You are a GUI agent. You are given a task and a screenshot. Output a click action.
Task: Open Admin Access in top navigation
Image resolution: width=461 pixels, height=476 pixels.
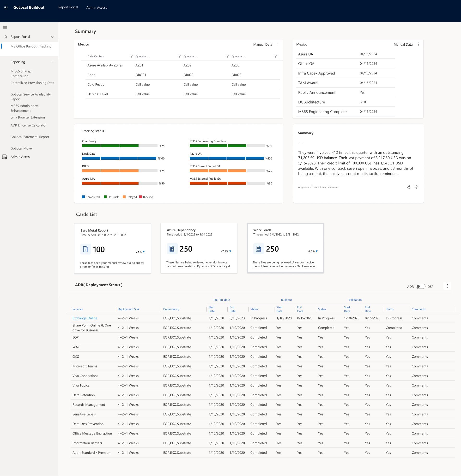97,7
